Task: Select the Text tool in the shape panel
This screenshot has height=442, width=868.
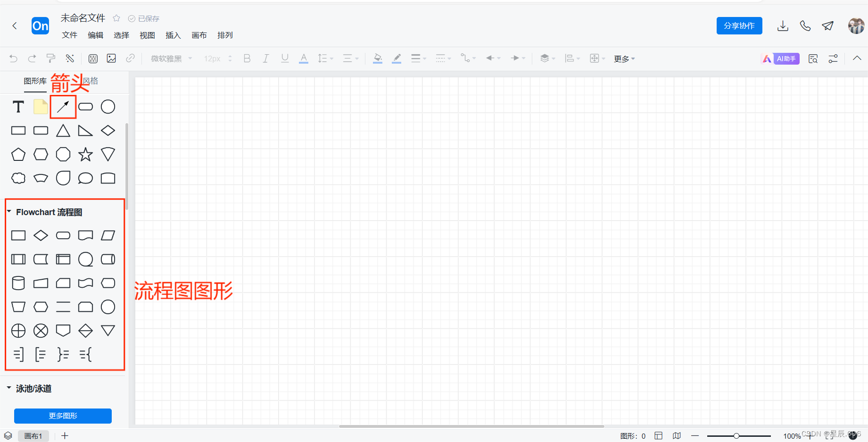Action: [18, 107]
